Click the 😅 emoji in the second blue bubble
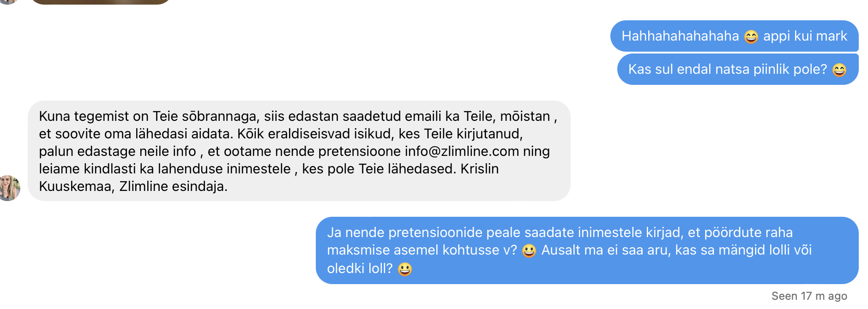The width and height of the screenshot is (868, 309). [x=840, y=69]
